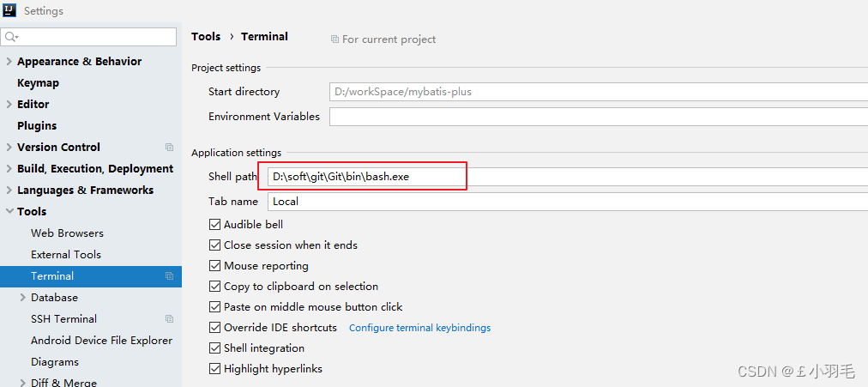
Task: Click the project-level icon beside Version Control
Action: (x=169, y=148)
